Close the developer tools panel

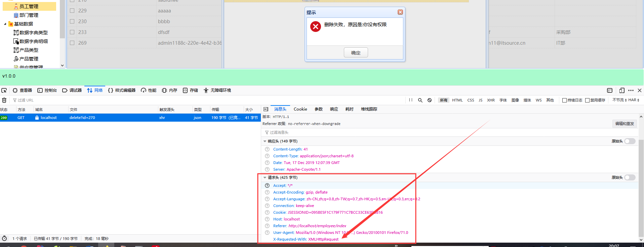pos(640,90)
